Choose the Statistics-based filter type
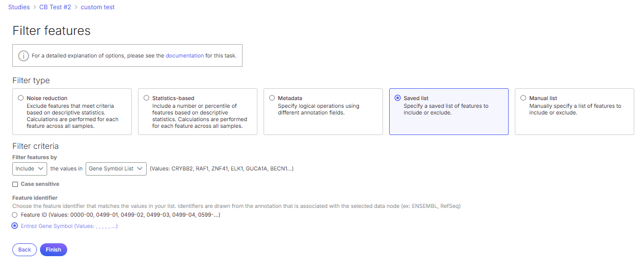644x269 pixels. point(147,98)
